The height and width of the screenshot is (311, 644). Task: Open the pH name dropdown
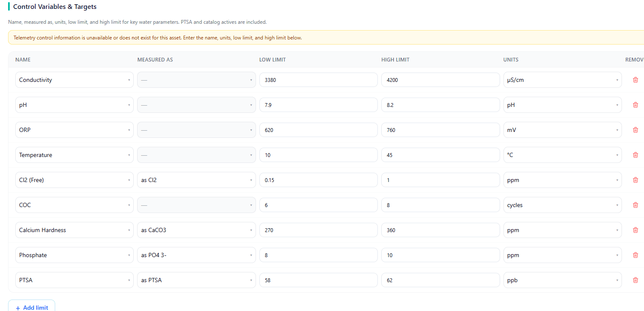click(x=74, y=105)
